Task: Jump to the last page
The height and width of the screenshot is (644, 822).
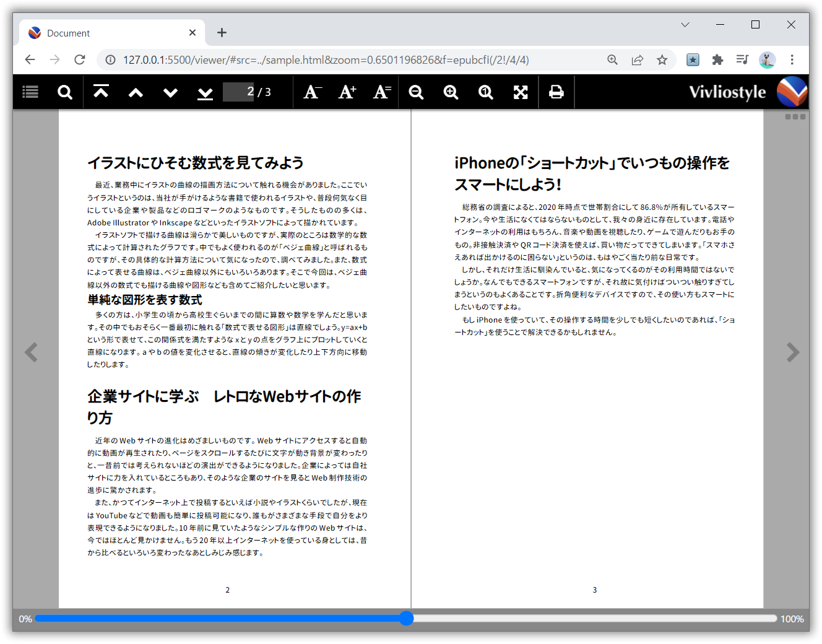Action: pyautogui.click(x=204, y=92)
